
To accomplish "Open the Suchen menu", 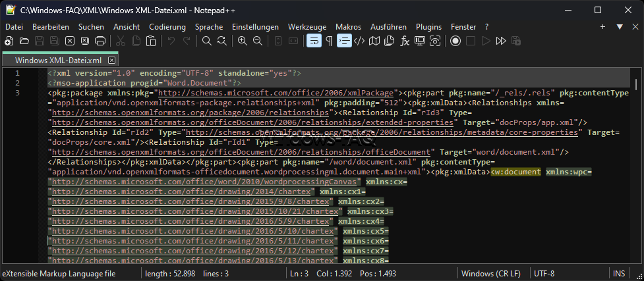I will click(91, 27).
